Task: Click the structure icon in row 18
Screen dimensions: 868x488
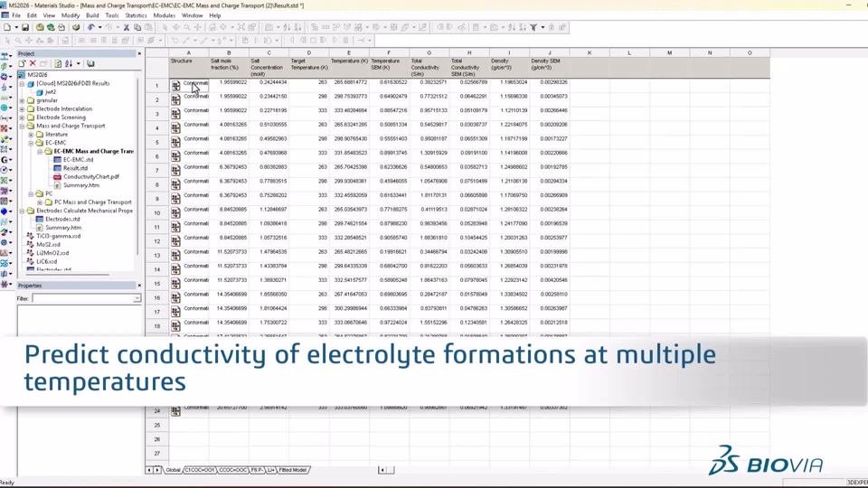Action: (175, 326)
